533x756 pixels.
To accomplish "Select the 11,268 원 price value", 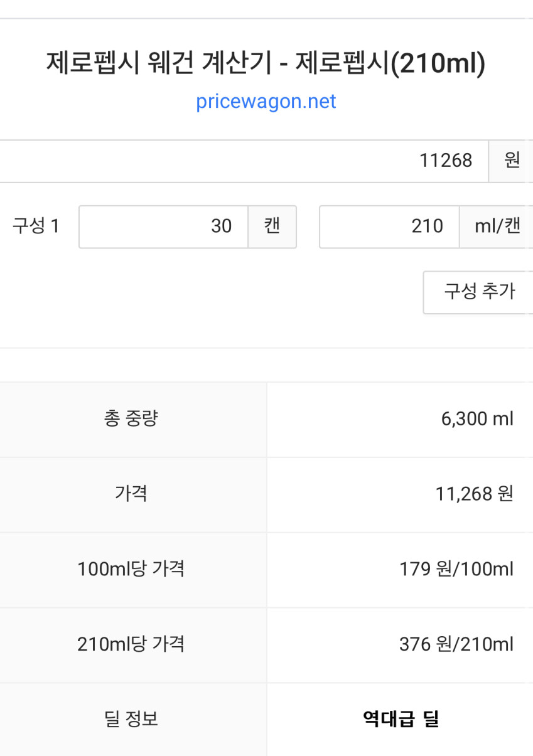I will point(475,494).
